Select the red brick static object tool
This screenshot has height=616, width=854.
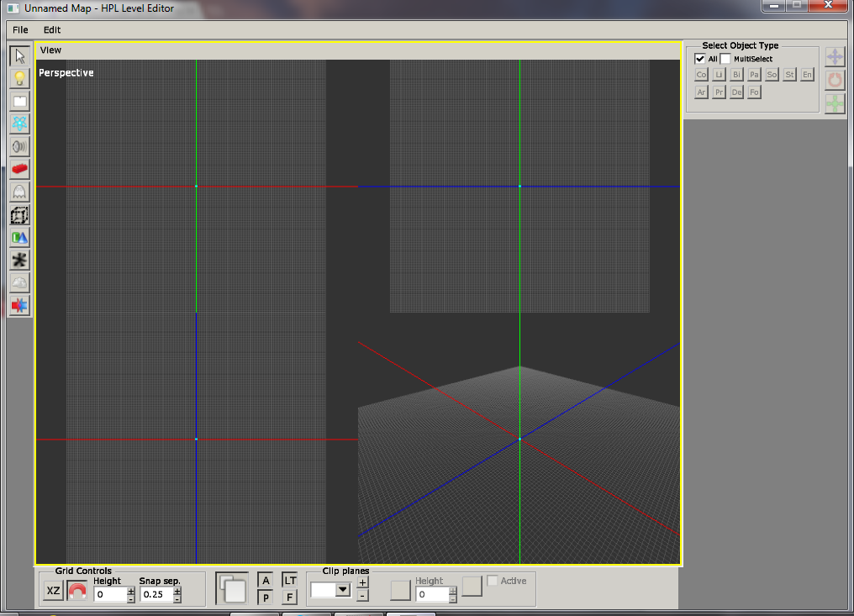(x=19, y=170)
